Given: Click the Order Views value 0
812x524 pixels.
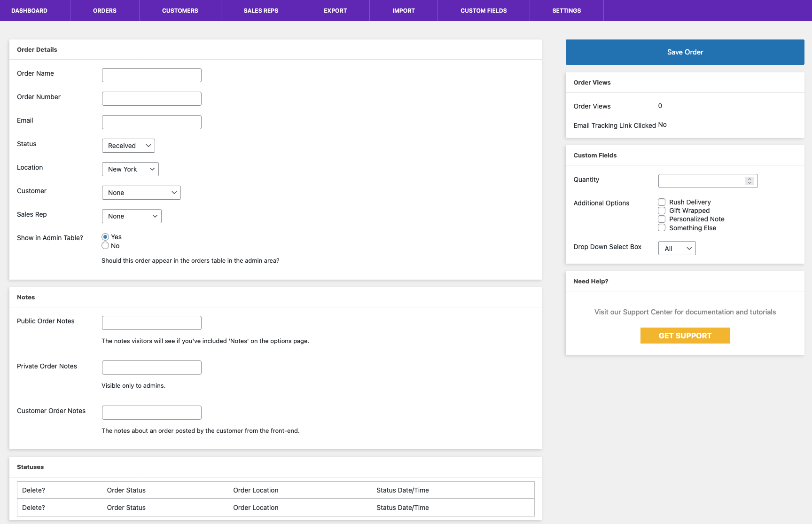Looking at the screenshot, I should click(660, 106).
